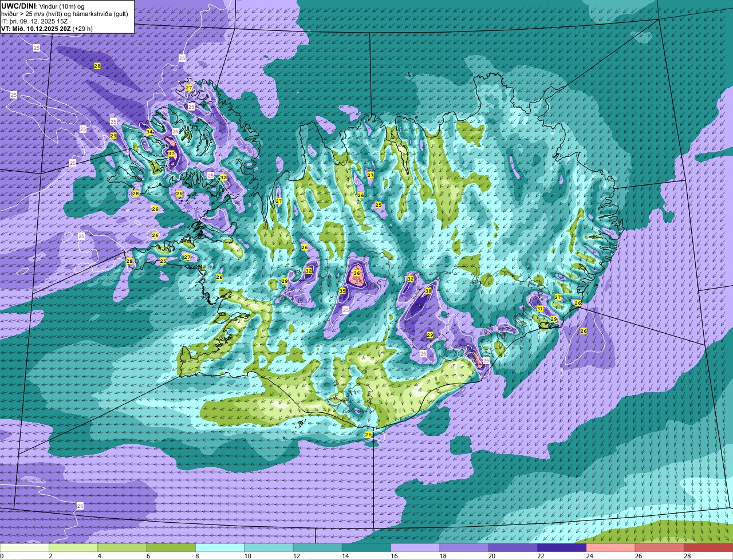The width and height of the screenshot is (733, 560).
Task: Select the 12–14 m/s colour bar segment
Action: click(x=318, y=548)
